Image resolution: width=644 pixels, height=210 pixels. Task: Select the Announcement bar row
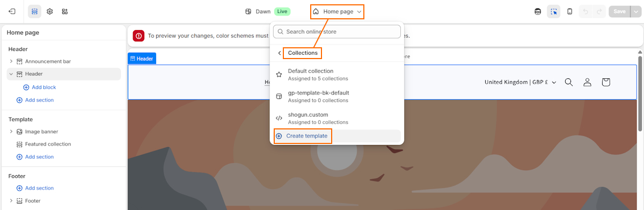click(x=64, y=61)
